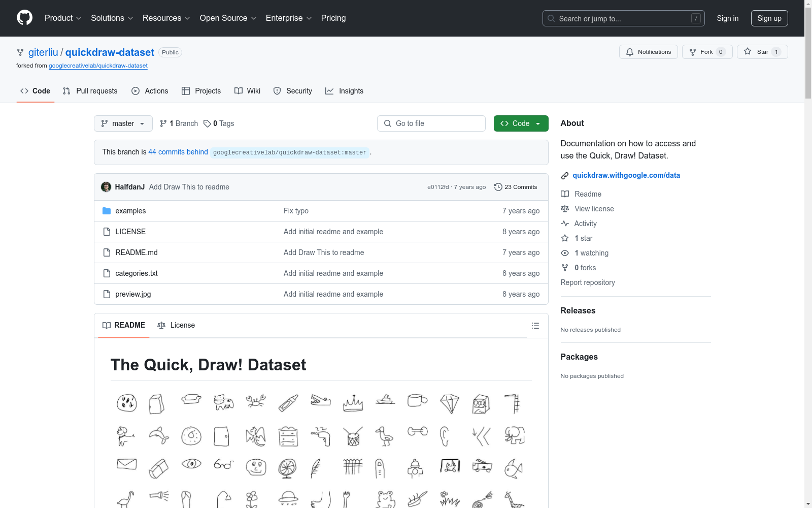The height and width of the screenshot is (508, 812).
Task: Open the 'Fix typo' commit message
Action: pyautogui.click(x=296, y=211)
